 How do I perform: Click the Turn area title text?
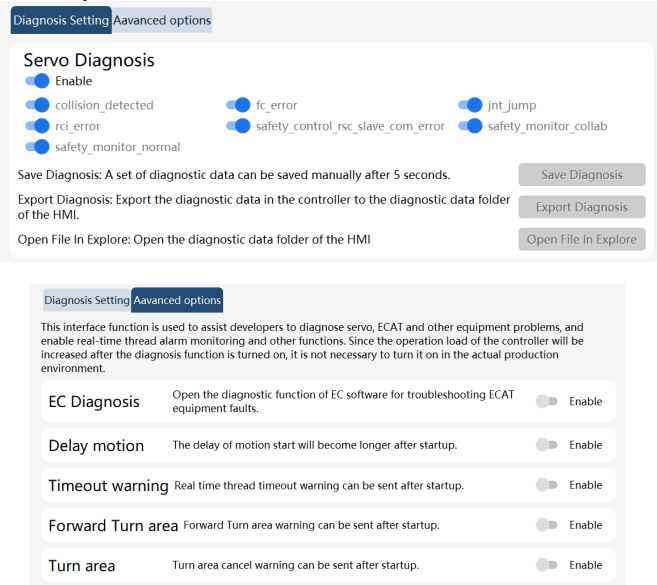point(82,566)
